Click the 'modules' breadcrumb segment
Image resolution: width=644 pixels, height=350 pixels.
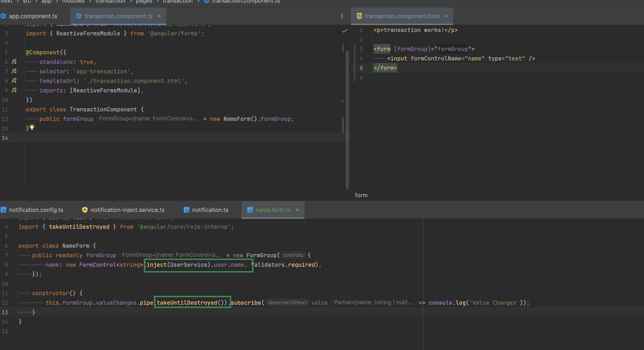[x=73, y=2]
